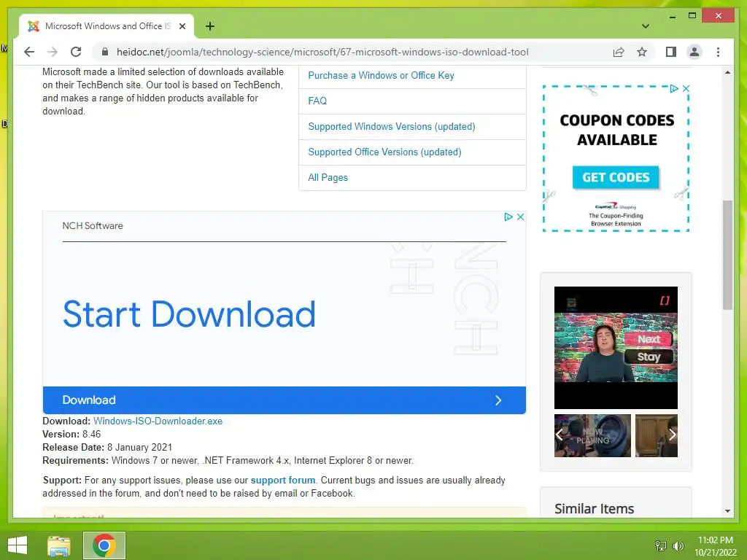Open Supported Windows Versions (updated)
This screenshot has width=747, height=560.
(391, 127)
